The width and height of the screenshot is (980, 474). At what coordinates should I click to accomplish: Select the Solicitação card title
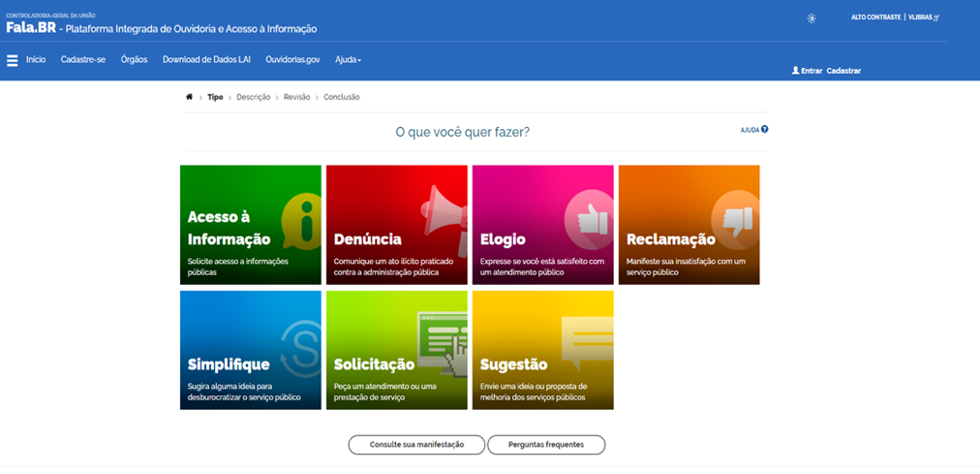point(375,364)
